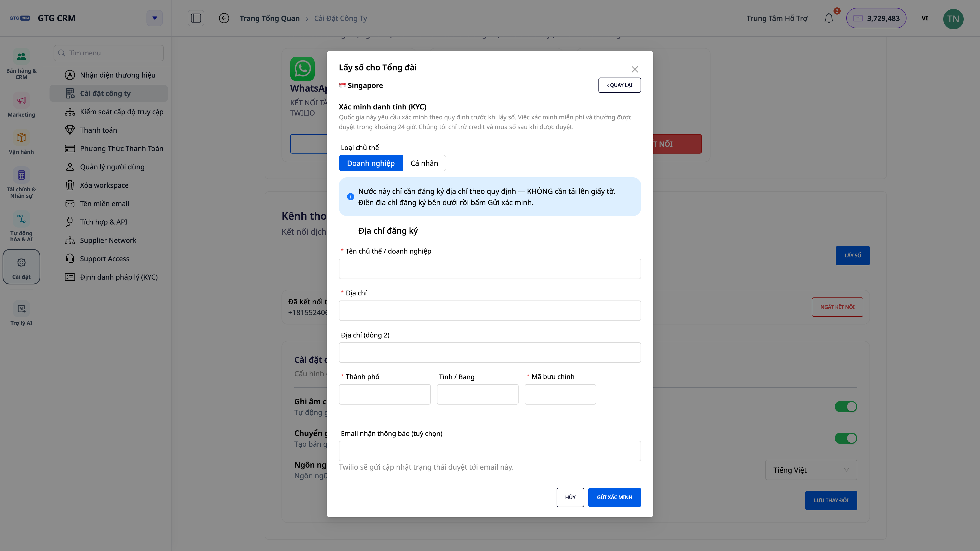Click the LƯU THAY ĐỔI button

coord(831,500)
